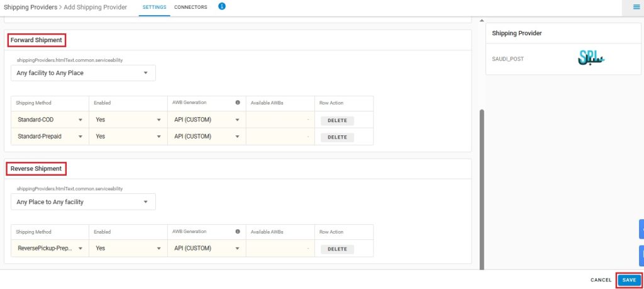The image size is (644, 289).
Task: Select the Settings tab
Action: pyautogui.click(x=155, y=7)
